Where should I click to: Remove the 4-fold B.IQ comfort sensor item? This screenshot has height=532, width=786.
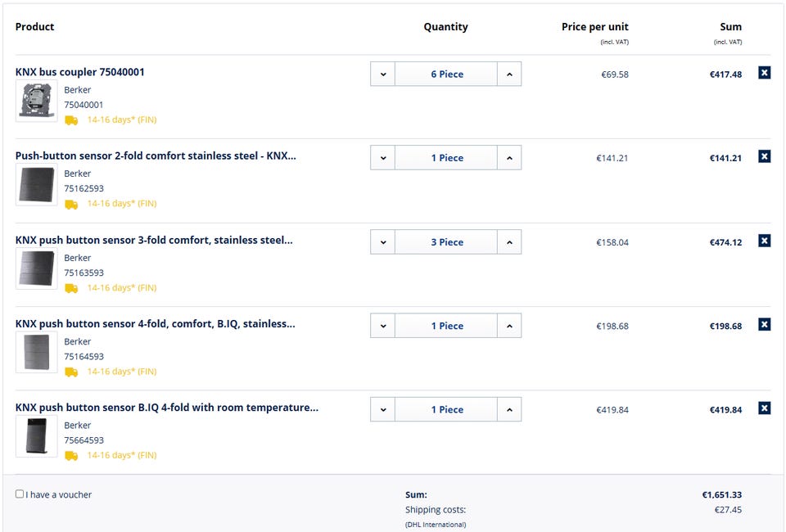pos(764,324)
